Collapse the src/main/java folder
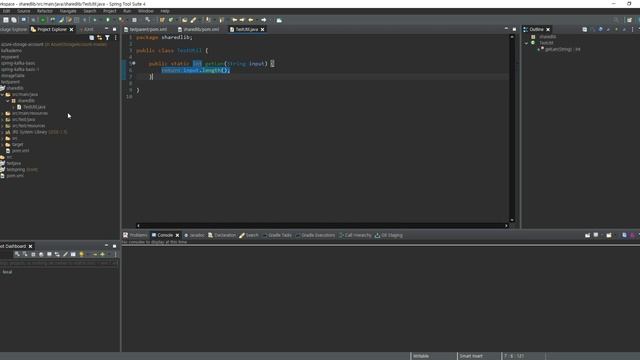This screenshot has height=360, width=640. pyautogui.click(x=3, y=94)
